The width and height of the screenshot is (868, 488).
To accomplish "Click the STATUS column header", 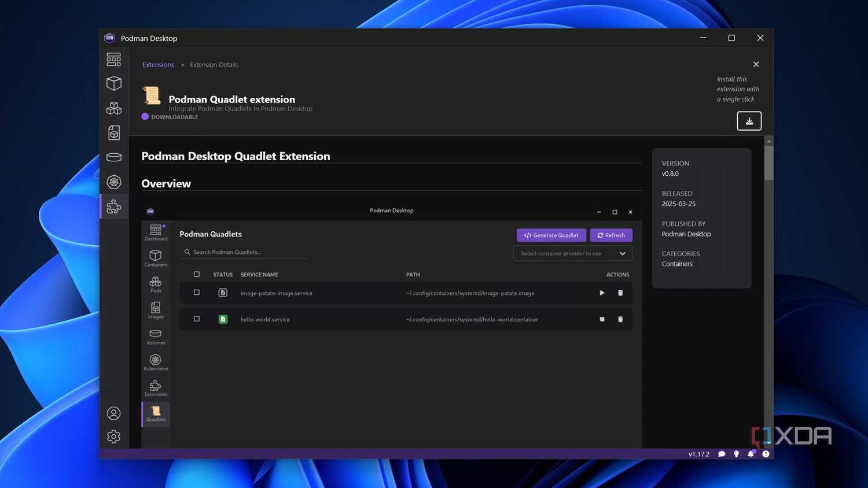I will [x=223, y=275].
